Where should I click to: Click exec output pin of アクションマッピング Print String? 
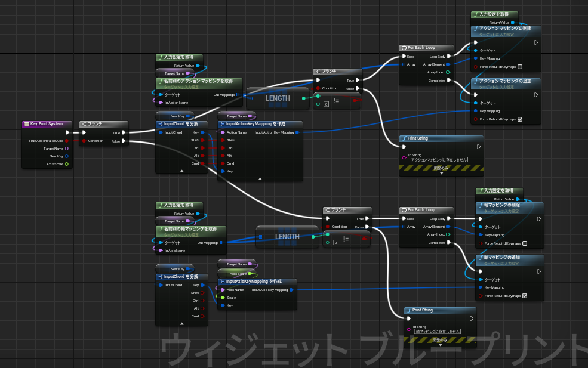479,147
